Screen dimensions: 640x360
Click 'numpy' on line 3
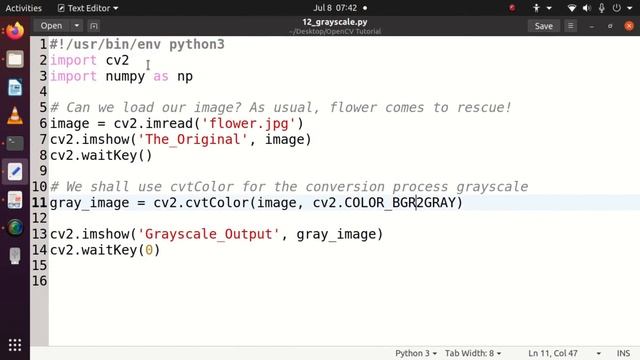(x=125, y=77)
